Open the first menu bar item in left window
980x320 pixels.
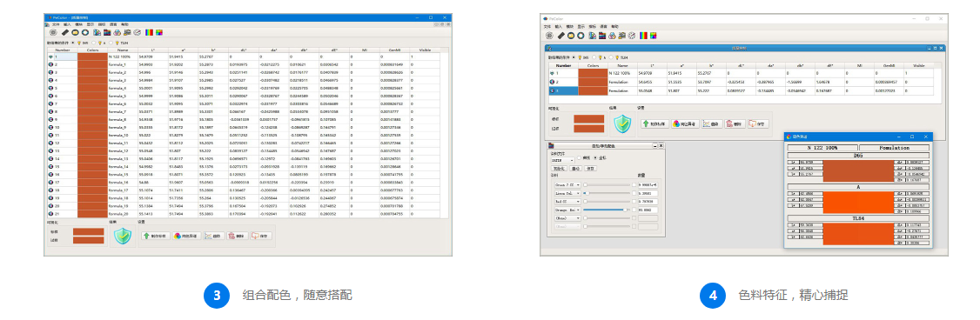(x=56, y=24)
